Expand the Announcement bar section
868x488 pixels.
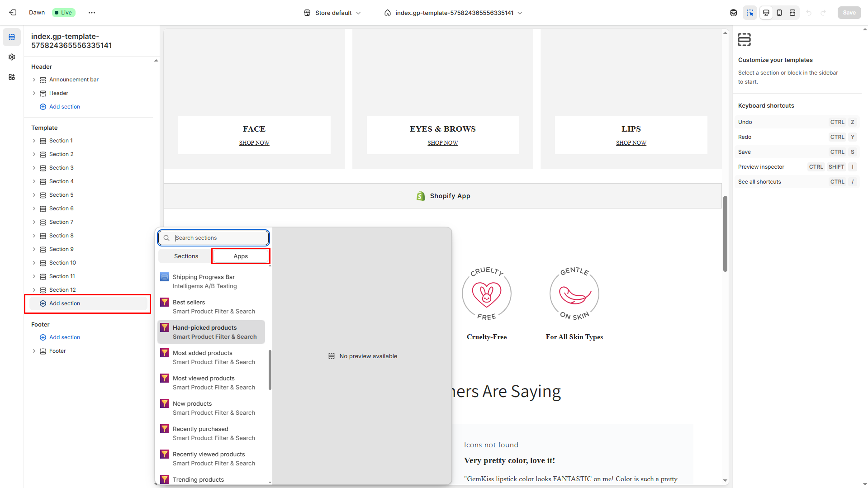point(34,80)
